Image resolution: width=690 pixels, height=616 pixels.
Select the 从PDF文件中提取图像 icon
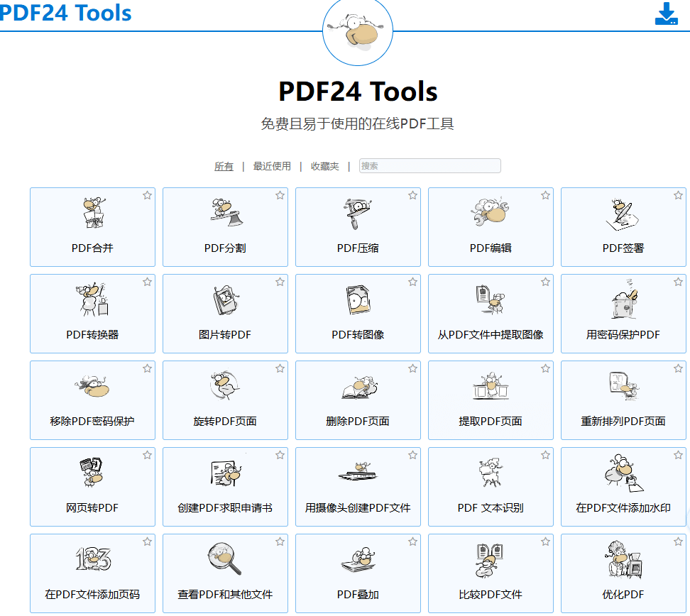pos(491,299)
